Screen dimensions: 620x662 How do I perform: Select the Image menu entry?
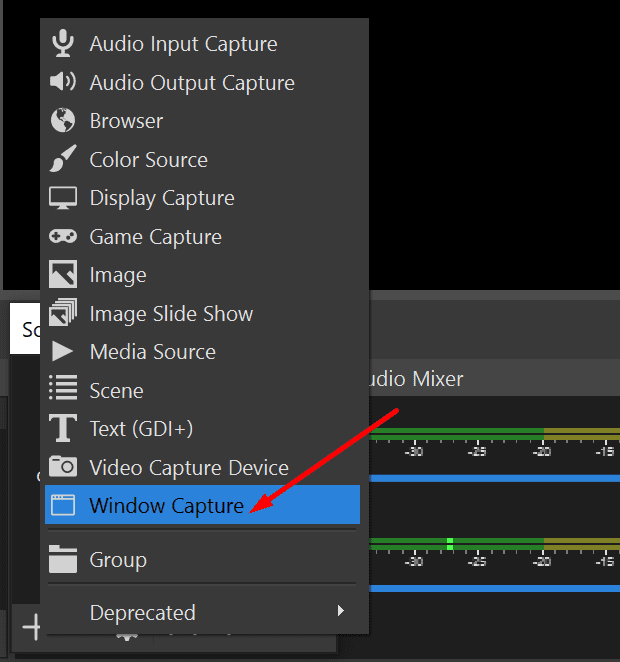(203, 275)
